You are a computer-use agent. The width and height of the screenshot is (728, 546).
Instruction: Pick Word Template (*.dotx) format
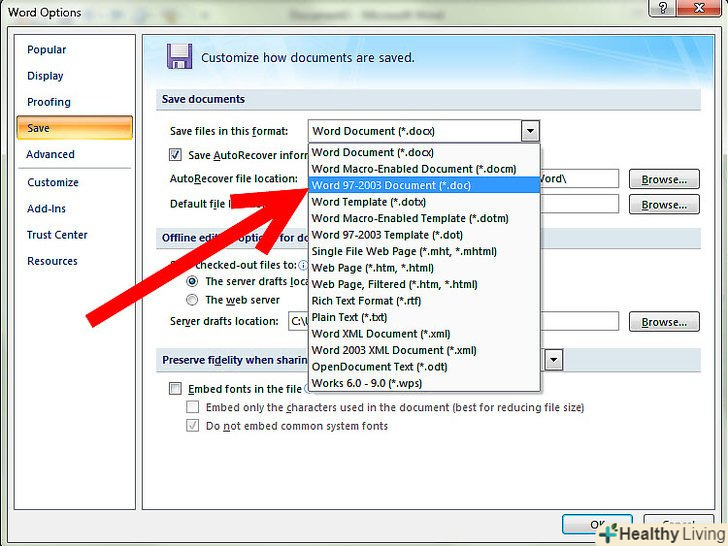coord(424,202)
